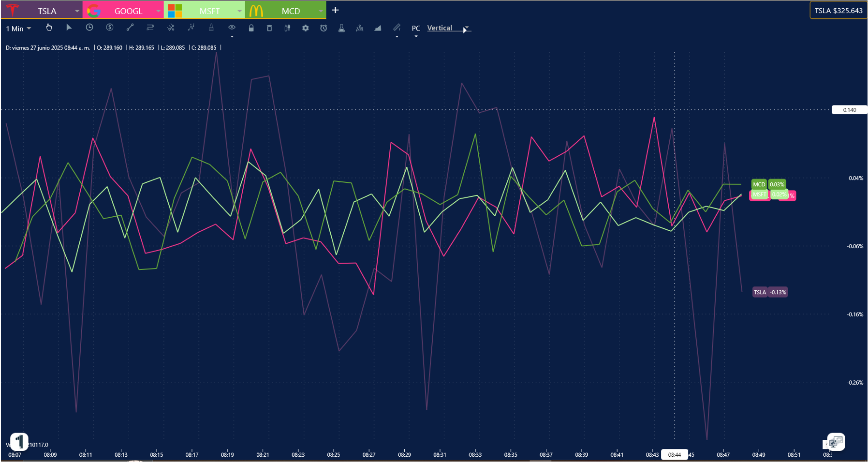
Task: Toggle visibility with the eye icon
Action: click(232, 28)
